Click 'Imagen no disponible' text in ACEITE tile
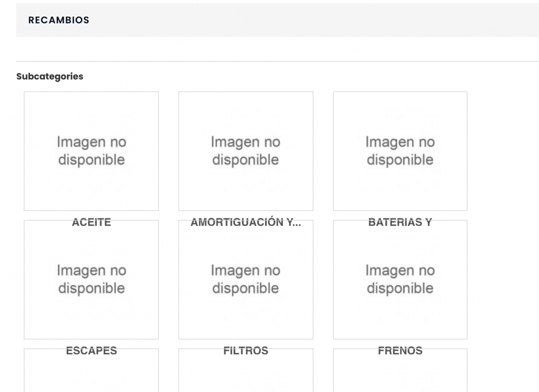Image resolution: width=539 pixels, height=392 pixels. 91,151
